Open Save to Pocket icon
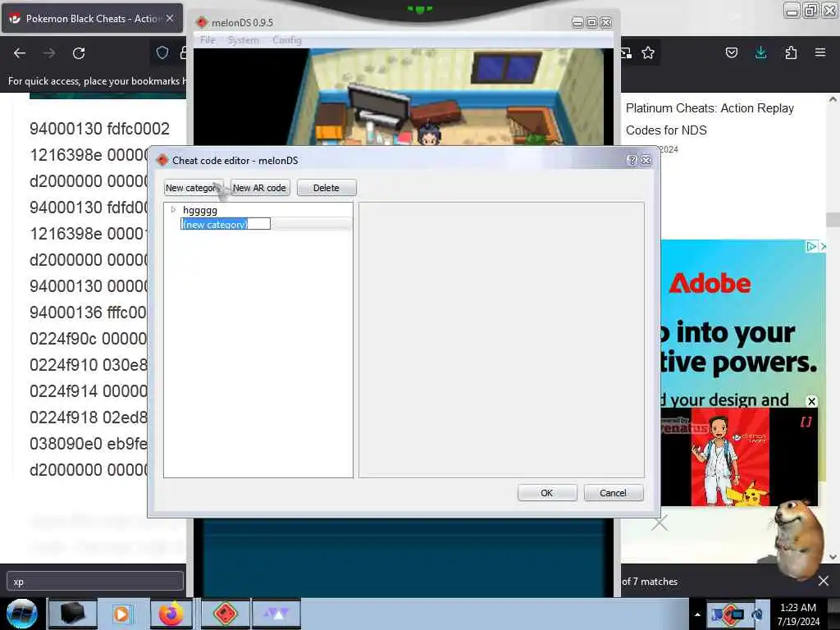This screenshot has width=840, height=630. pos(731,52)
